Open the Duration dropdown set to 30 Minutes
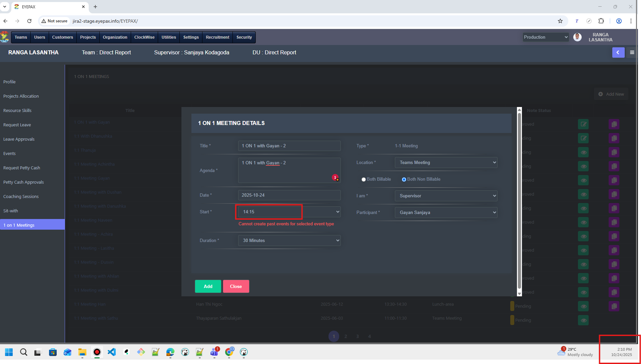 point(289,240)
